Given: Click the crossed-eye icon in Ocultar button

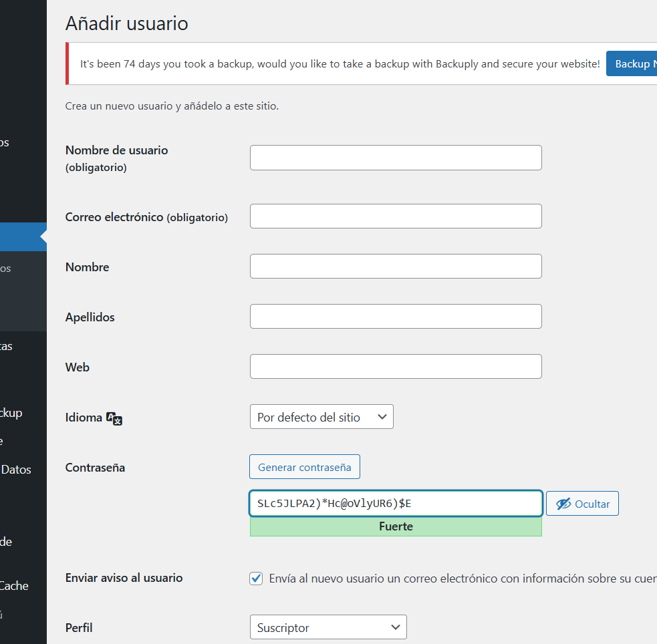Looking at the screenshot, I should pos(563,504).
